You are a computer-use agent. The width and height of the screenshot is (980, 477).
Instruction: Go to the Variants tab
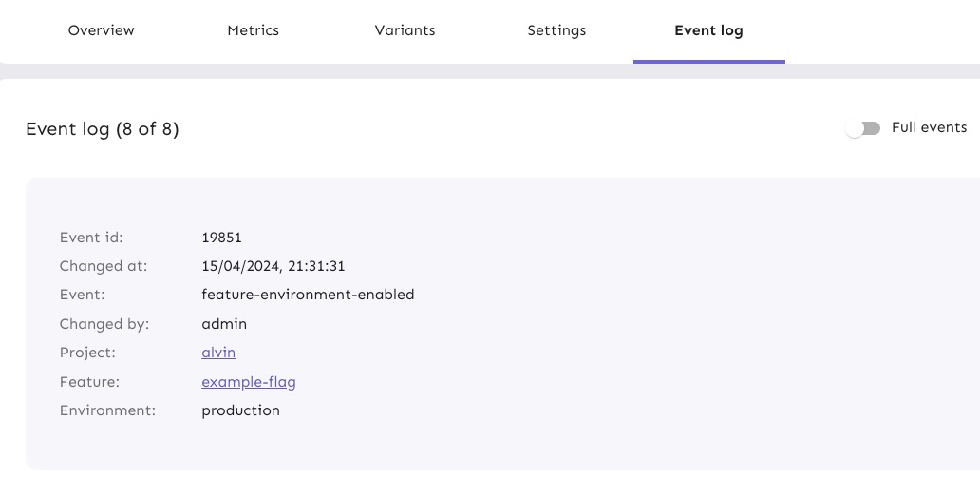tap(405, 30)
